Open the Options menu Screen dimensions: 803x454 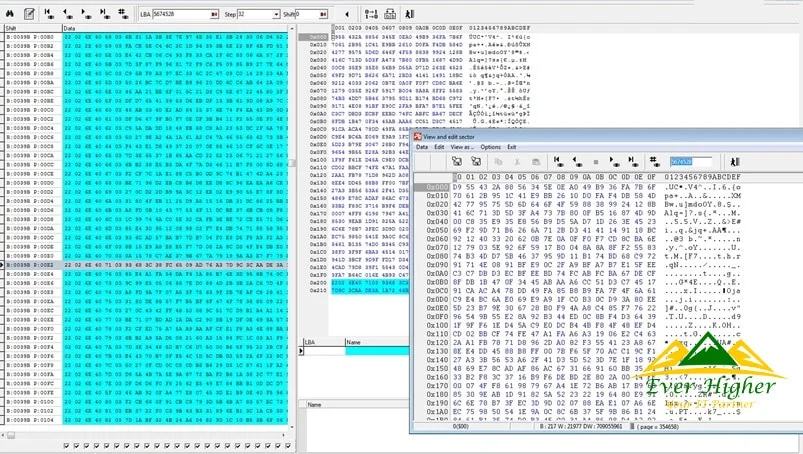(491, 147)
